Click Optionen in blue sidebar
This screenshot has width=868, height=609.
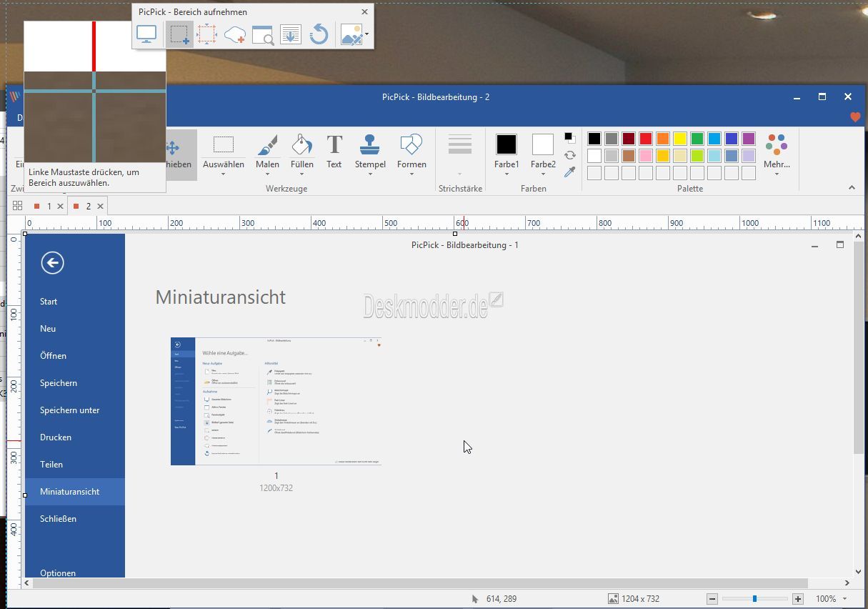[58, 573]
